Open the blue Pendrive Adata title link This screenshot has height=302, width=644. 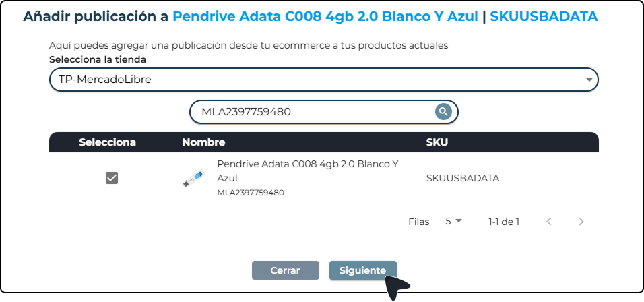(325, 16)
